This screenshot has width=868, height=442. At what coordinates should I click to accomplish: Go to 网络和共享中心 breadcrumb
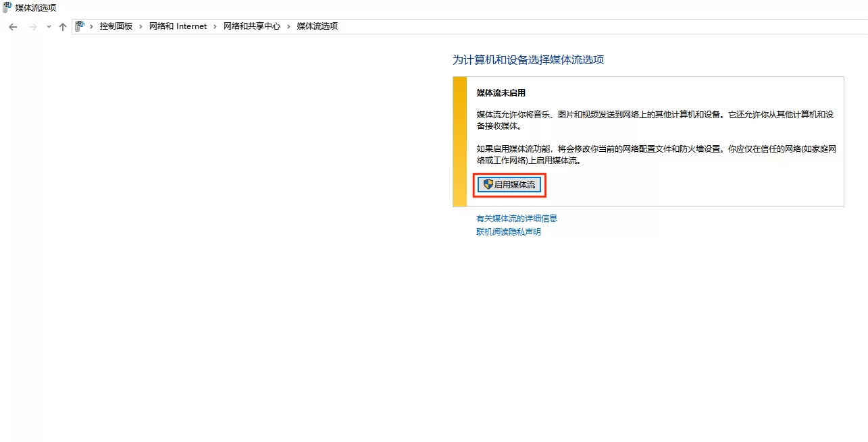click(252, 26)
